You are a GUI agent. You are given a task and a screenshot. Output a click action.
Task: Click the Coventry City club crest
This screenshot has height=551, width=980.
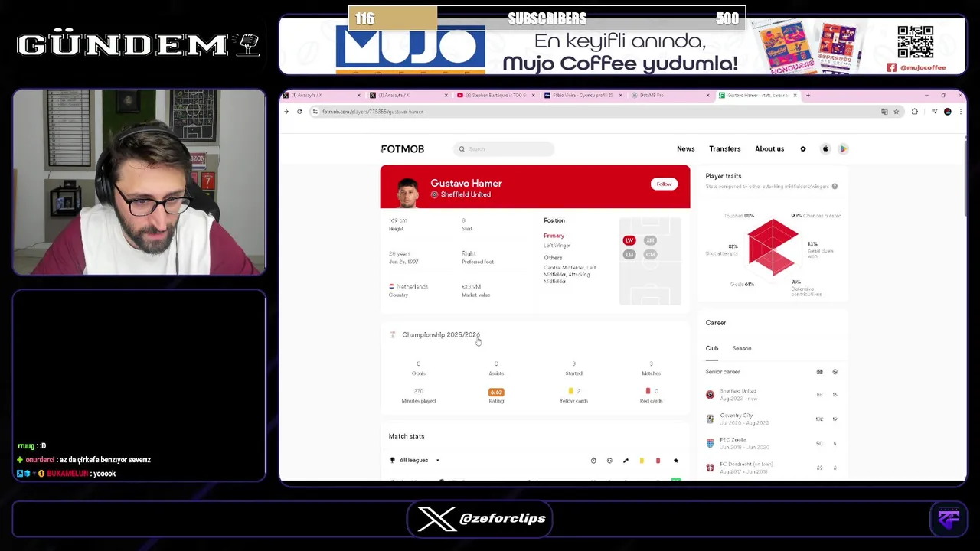click(x=710, y=419)
